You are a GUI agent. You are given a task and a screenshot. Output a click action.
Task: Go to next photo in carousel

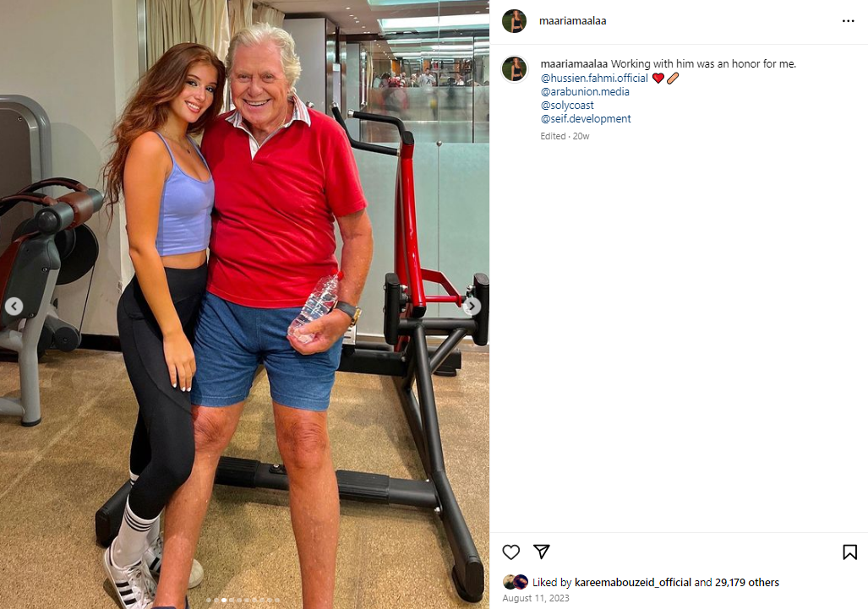pyautogui.click(x=472, y=306)
